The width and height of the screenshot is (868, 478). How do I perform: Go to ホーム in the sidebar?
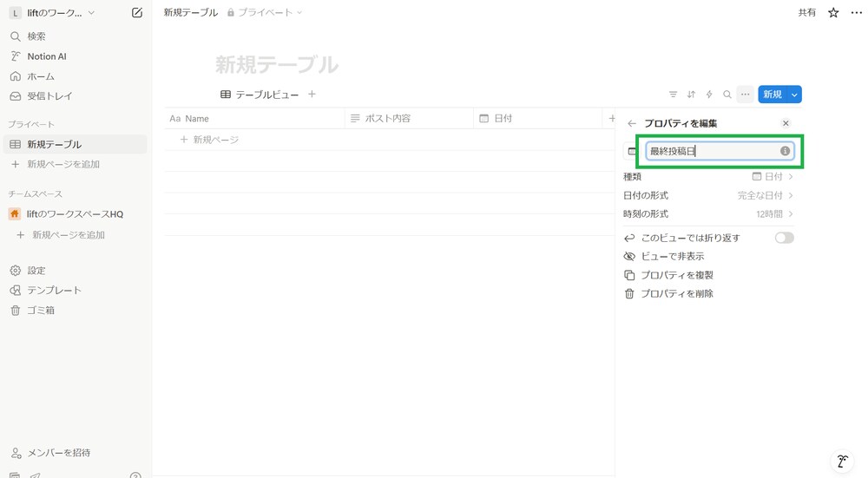(75, 76)
